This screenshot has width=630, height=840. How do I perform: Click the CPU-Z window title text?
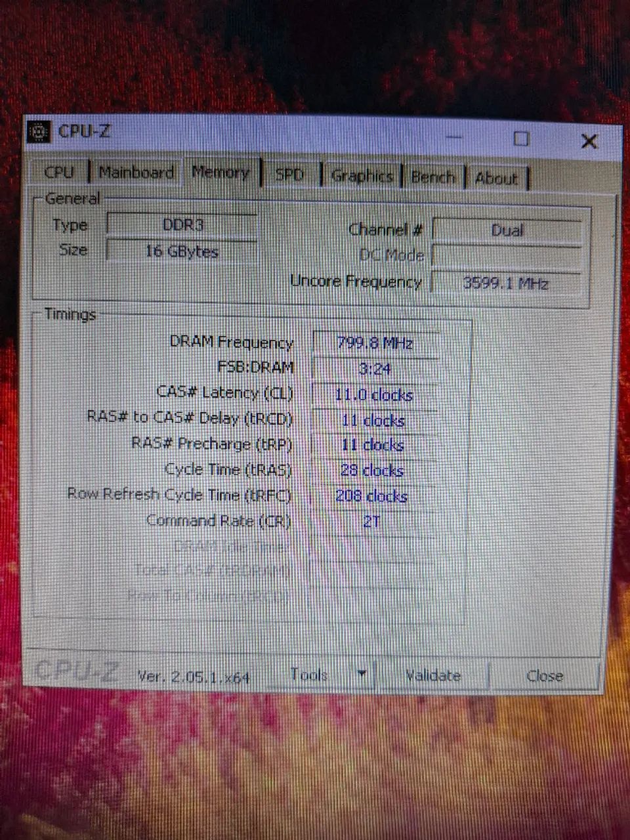click(x=84, y=131)
